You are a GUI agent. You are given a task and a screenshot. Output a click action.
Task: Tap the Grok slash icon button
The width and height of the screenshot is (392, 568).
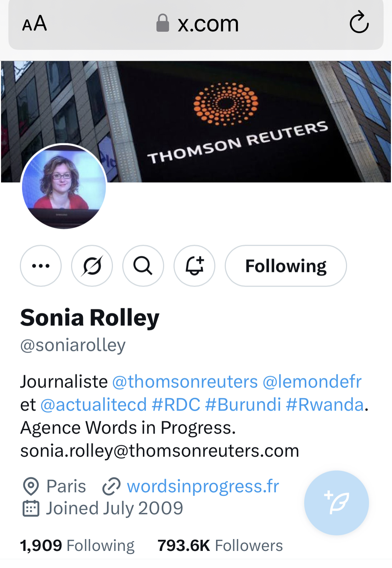point(92,266)
